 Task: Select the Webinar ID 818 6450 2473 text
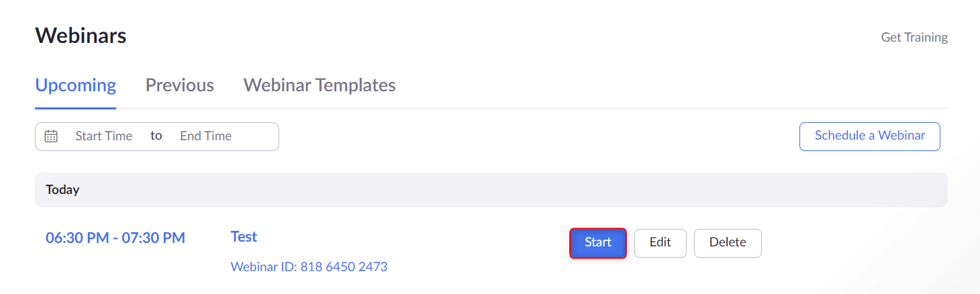309,266
